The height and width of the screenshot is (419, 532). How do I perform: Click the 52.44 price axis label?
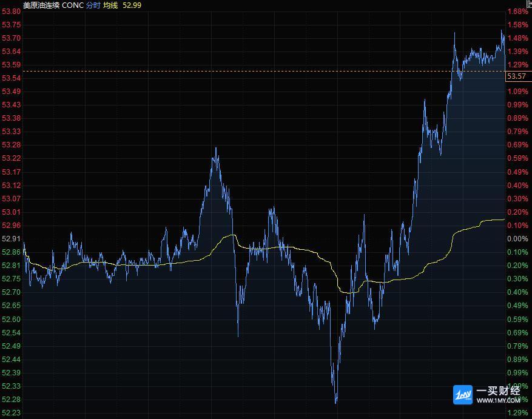click(x=11, y=360)
